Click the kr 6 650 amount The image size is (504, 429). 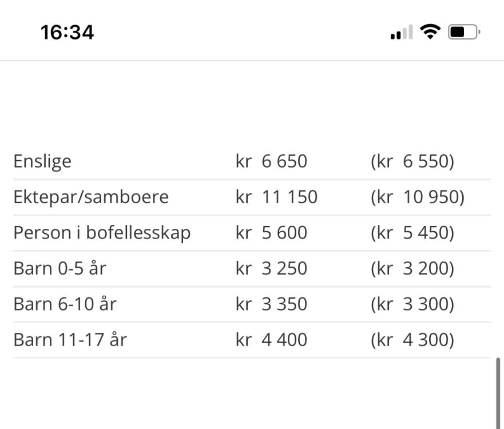click(x=271, y=161)
